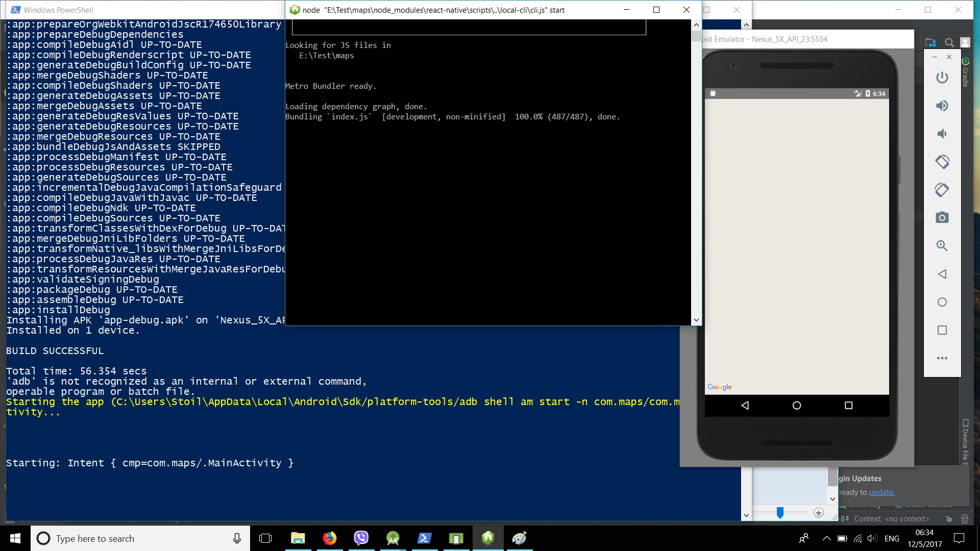Viewport: 980px width, 551px height.
Task: Take a screenshot with the camera icon
Action: point(942,217)
